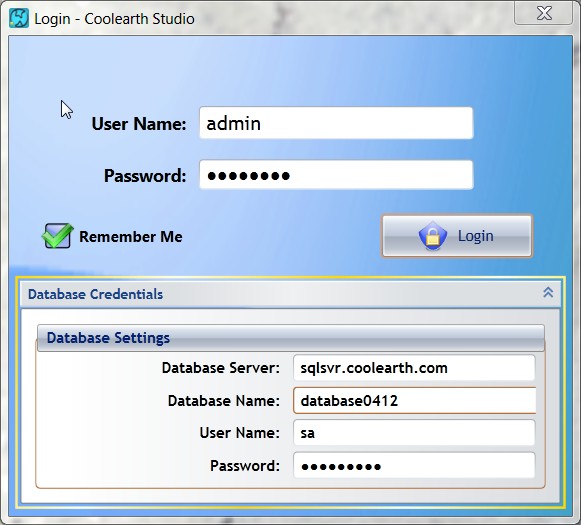The image size is (581, 525).
Task: Collapse the Database Credentials panel
Action: click(x=548, y=293)
